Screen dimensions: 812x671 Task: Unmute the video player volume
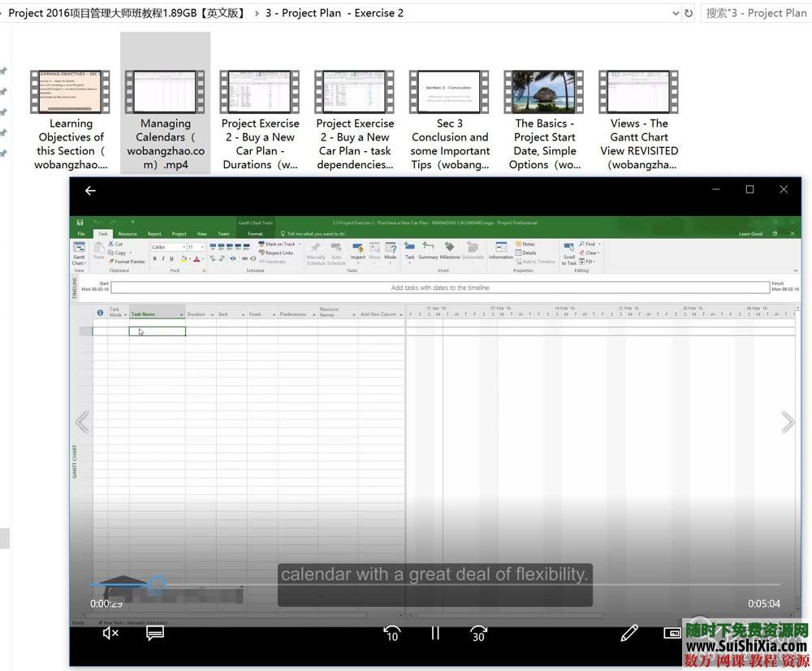click(110, 633)
